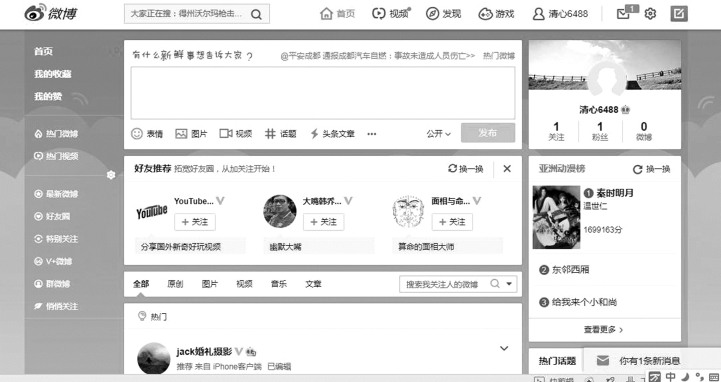The height and width of the screenshot is (382, 721).
Task: Follow the 大嘴韩乔 account with 关注
Action: click(324, 222)
